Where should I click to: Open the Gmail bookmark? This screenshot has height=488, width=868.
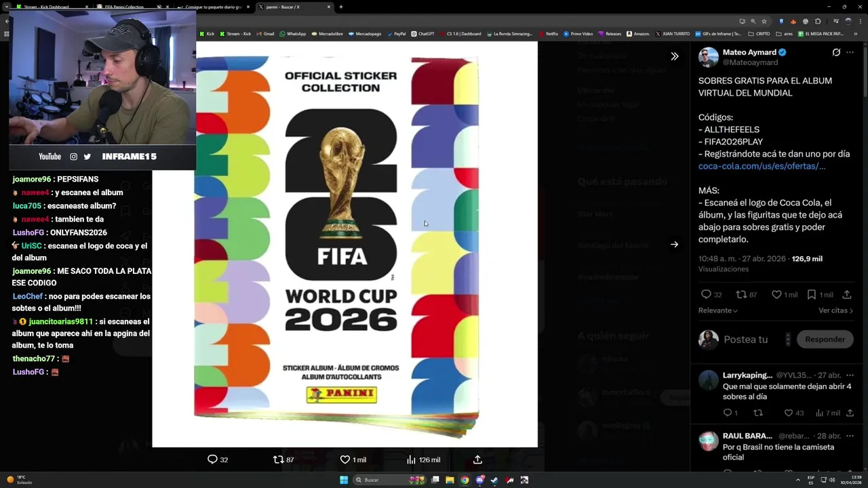tap(265, 33)
